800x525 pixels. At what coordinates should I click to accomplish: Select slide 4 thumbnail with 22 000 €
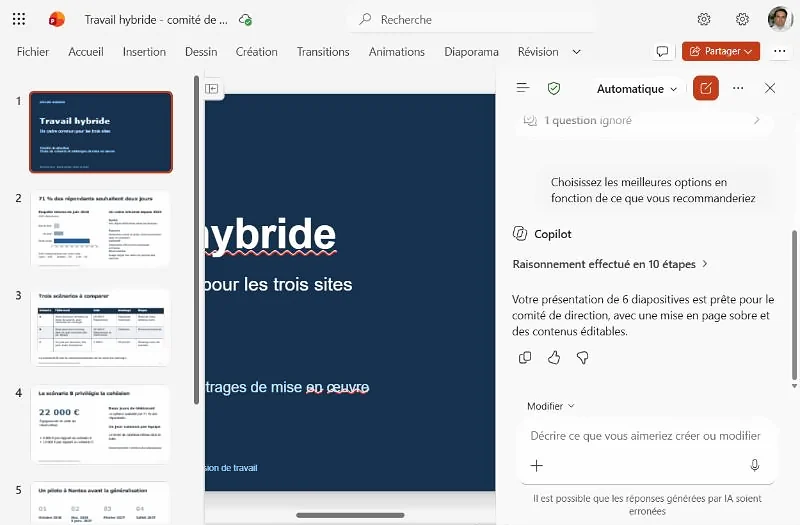[101, 423]
